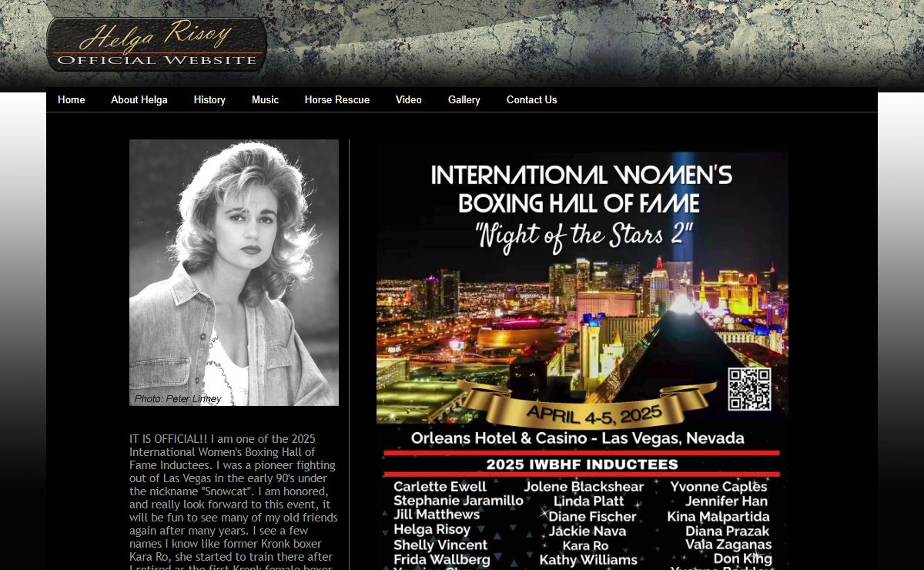Click 'Stephanie Jaramillo' in the inductees list
This screenshot has width=924, height=570.
458,501
